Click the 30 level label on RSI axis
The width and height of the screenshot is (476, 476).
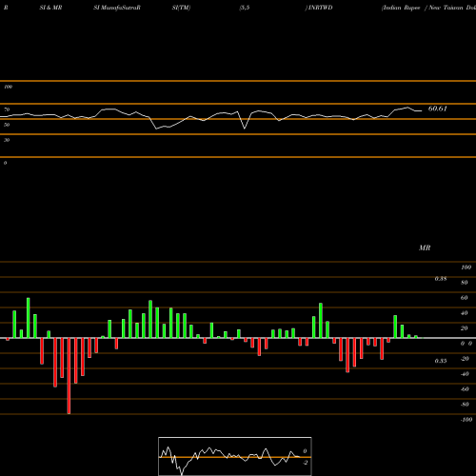coord(7,140)
